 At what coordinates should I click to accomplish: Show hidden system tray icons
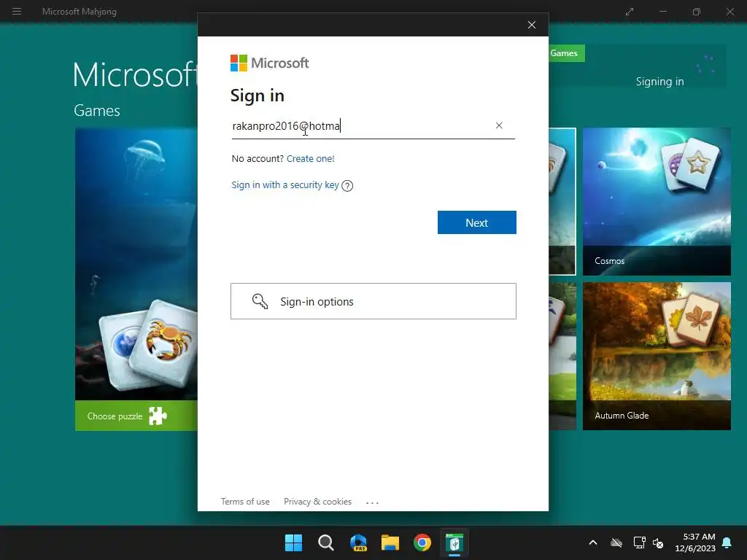[x=593, y=542]
